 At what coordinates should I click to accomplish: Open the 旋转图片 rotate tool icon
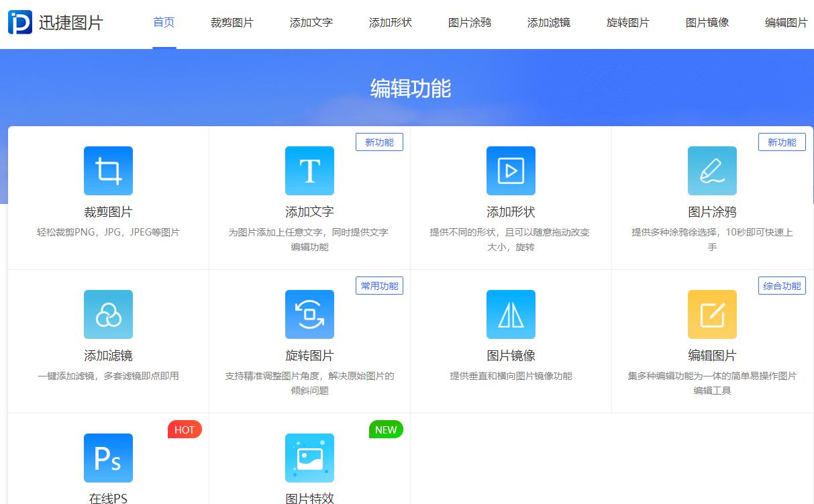coord(309,314)
